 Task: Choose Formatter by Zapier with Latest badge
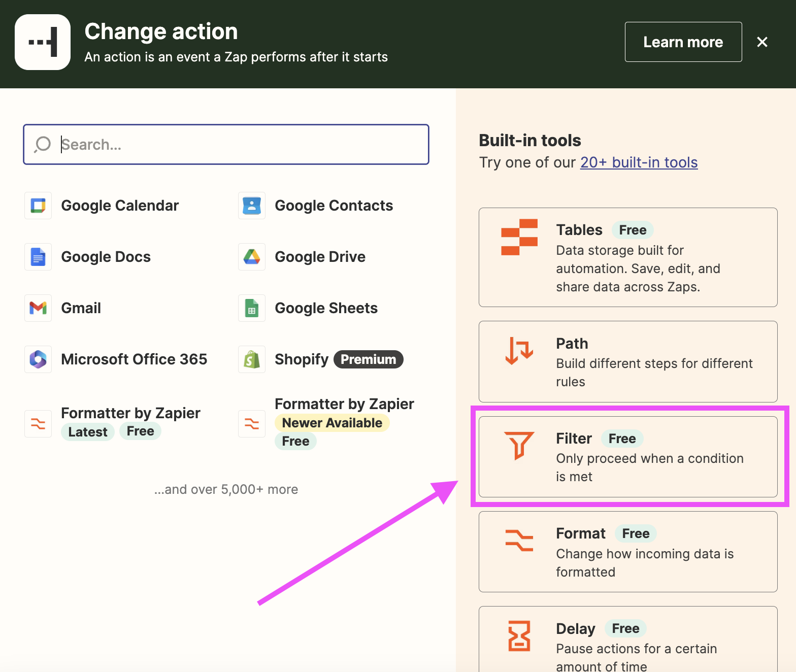130,413
